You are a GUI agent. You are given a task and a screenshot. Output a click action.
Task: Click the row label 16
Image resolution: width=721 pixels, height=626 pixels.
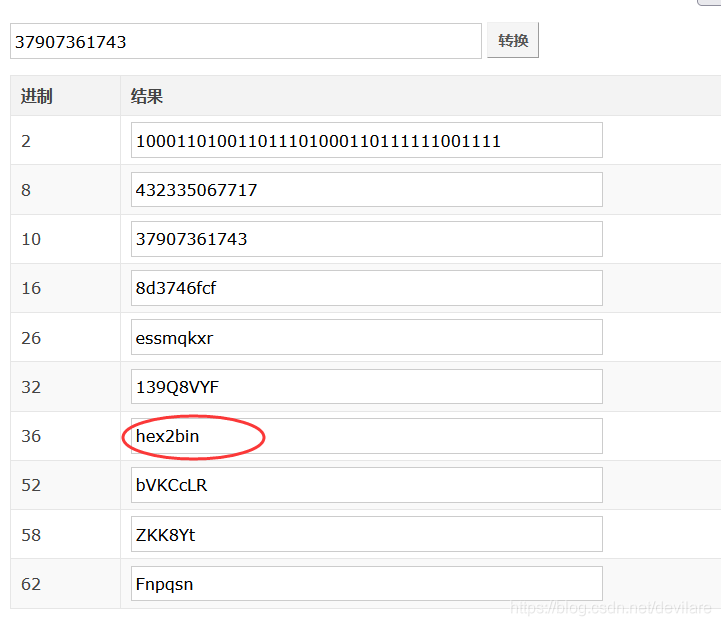coord(31,288)
